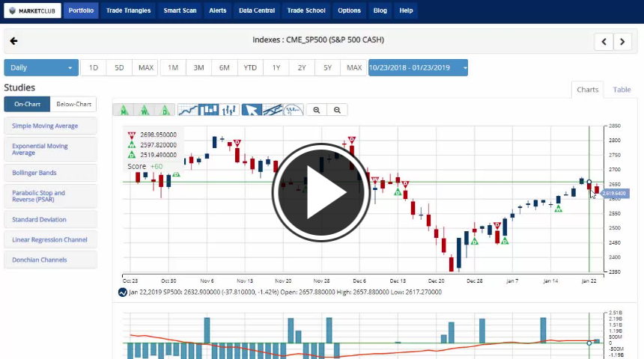Click the zoom in magnifier
Image resolution: width=644 pixels, height=359 pixels.
(317, 110)
